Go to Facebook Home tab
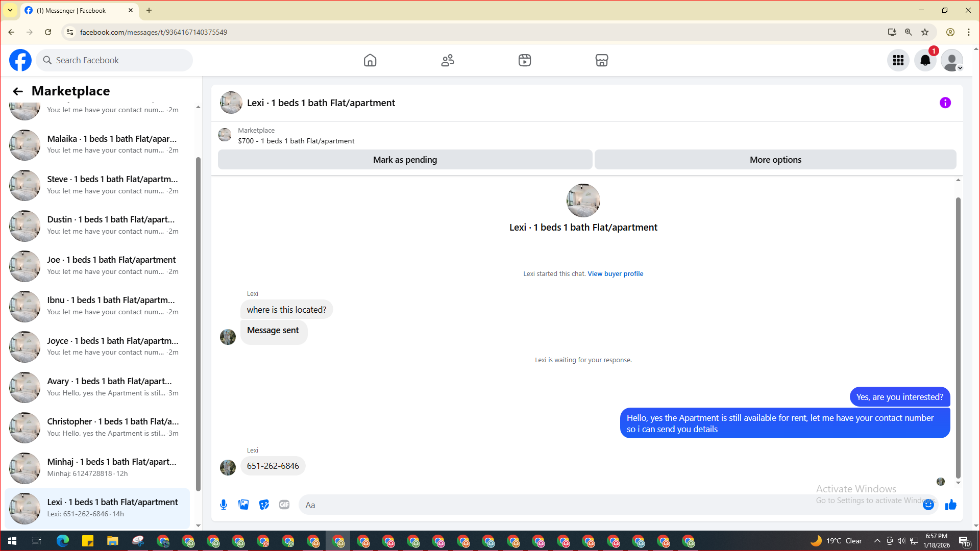This screenshot has width=980, height=551. click(370, 60)
